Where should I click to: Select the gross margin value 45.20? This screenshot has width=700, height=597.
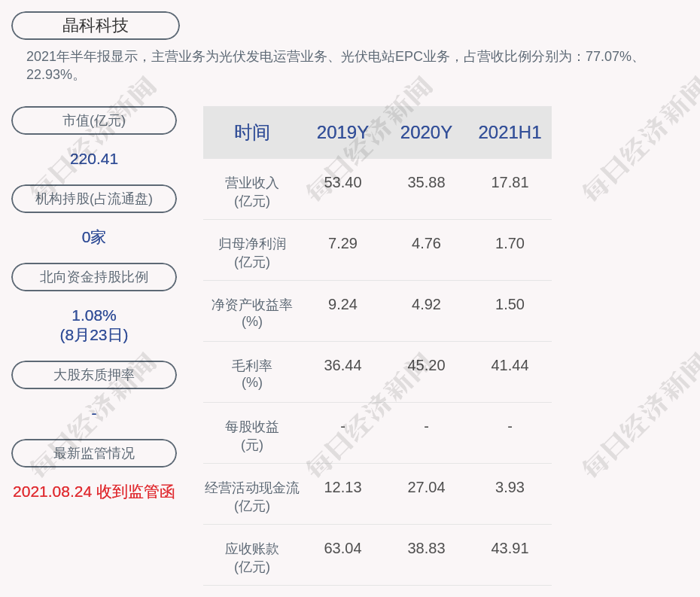coord(426,365)
